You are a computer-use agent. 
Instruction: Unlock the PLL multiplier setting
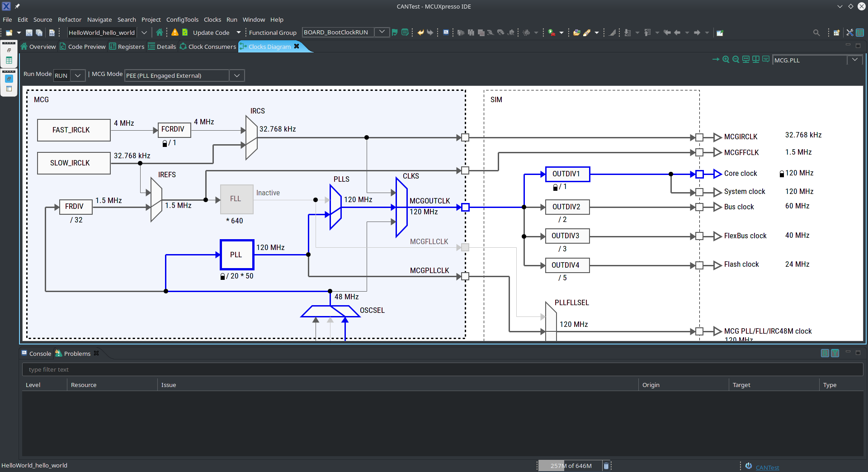tap(222, 276)
